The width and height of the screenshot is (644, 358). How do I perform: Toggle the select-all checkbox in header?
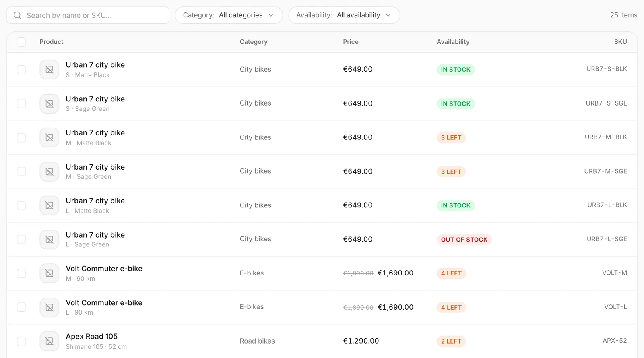(21, 42)
